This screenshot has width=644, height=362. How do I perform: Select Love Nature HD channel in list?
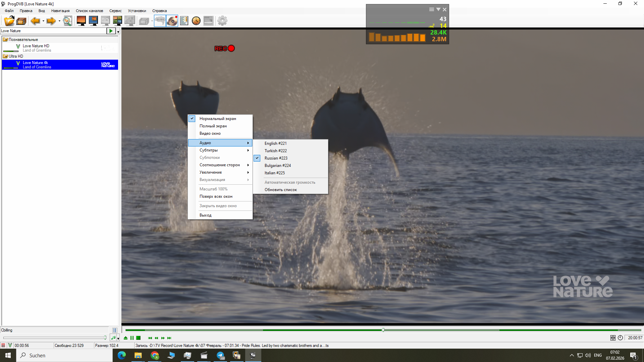pos(36,46)
